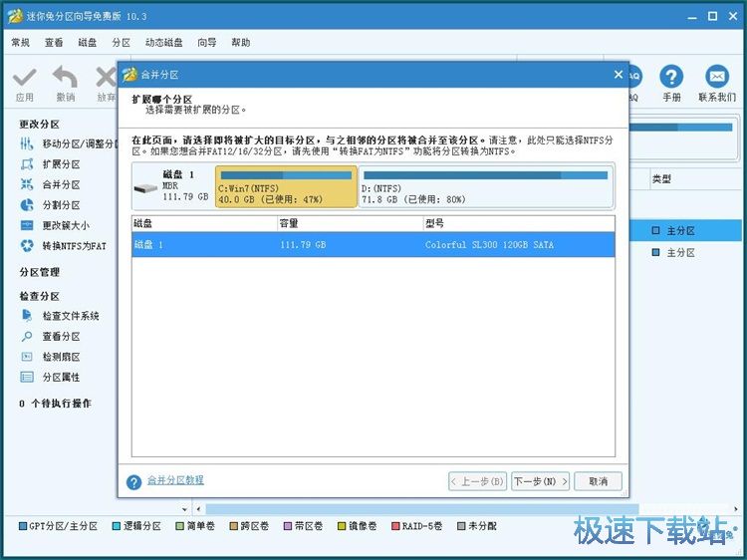Select the Change Cluster Size icon
Image resolution: width=747 pixels, height=560 pixels.
coord(27,225)
